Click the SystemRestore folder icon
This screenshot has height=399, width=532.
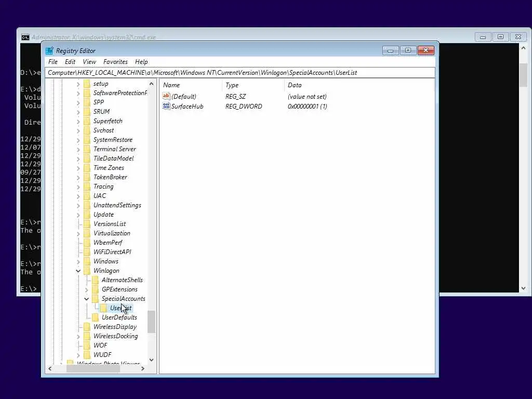(87, 139)
